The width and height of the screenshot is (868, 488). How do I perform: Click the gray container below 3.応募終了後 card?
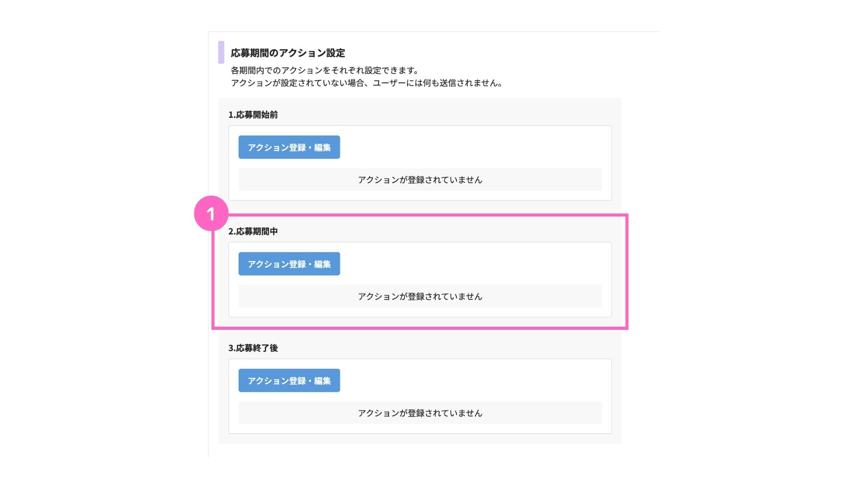(x=420, y=439)
